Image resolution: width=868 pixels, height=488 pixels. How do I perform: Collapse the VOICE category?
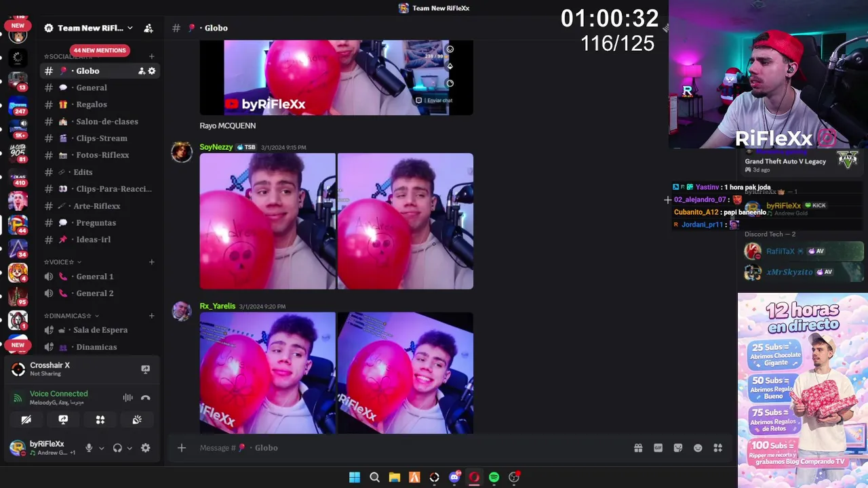pos(62,262)
